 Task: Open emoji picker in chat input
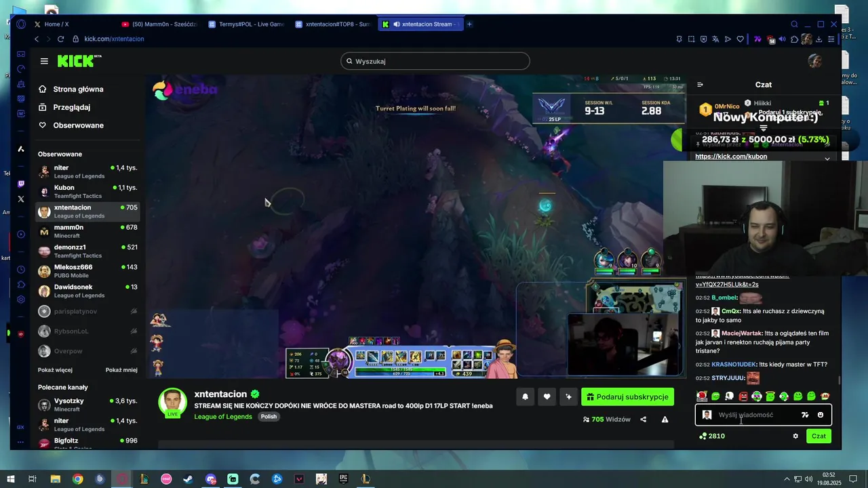pos(821,415)
